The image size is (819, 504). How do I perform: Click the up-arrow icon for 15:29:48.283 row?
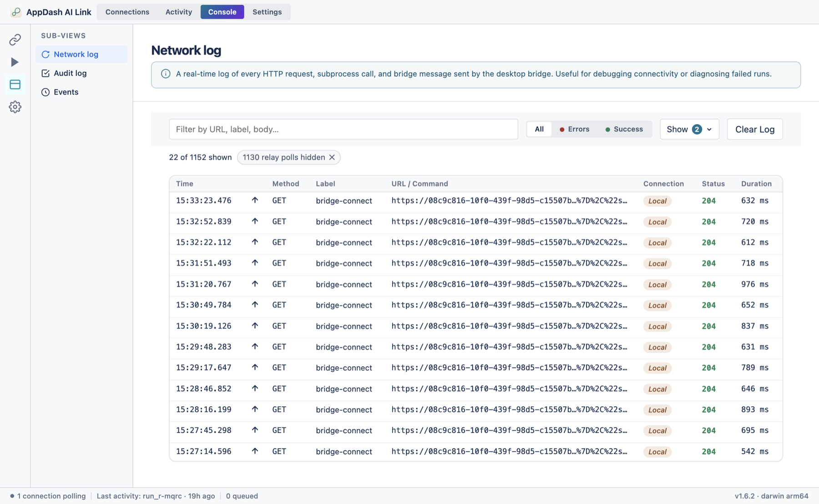coord(255,347)
